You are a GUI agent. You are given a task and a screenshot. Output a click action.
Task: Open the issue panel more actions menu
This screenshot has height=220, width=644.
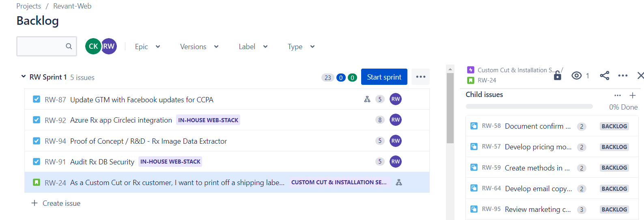click(x=622, y=75)
